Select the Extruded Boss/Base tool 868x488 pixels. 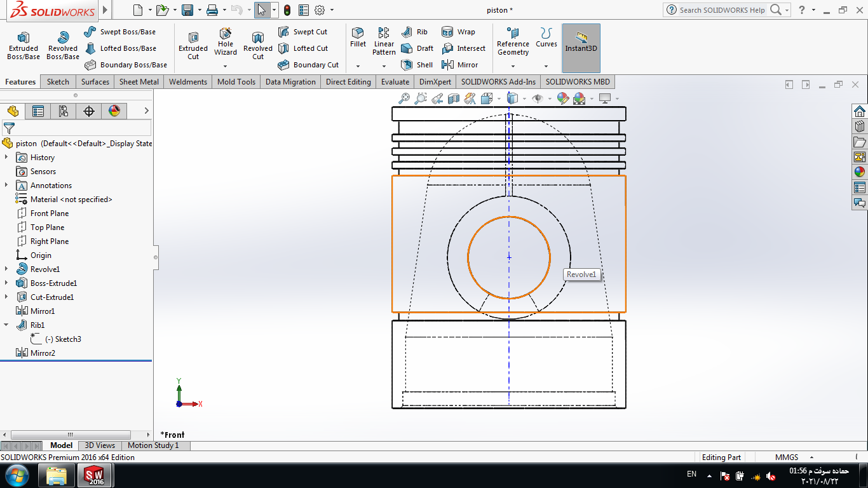click(x=24, y=46)
